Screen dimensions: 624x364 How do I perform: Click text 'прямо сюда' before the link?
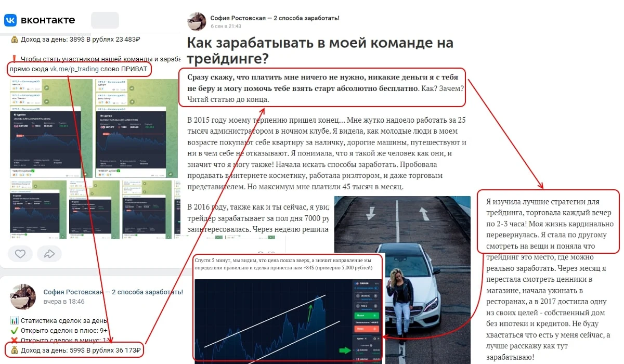[29, 69]
